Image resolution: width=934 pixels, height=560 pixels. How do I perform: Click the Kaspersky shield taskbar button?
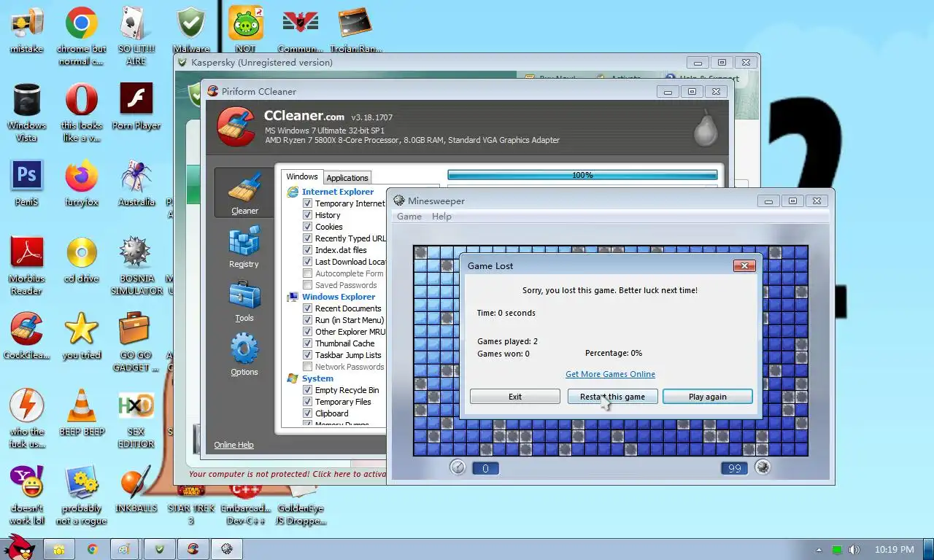pos(160,549)
